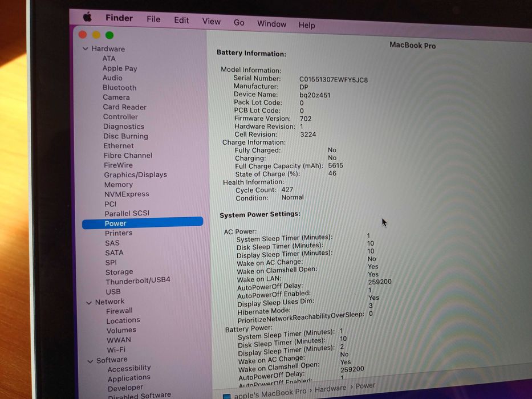
Task: Open the Apple menu
Action: tap(88, 17)
